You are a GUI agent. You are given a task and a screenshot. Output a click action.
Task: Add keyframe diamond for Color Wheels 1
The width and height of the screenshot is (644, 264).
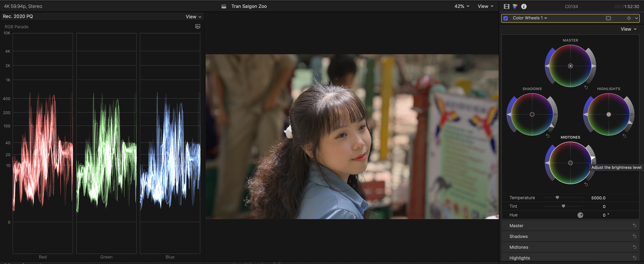click(629, 18)
